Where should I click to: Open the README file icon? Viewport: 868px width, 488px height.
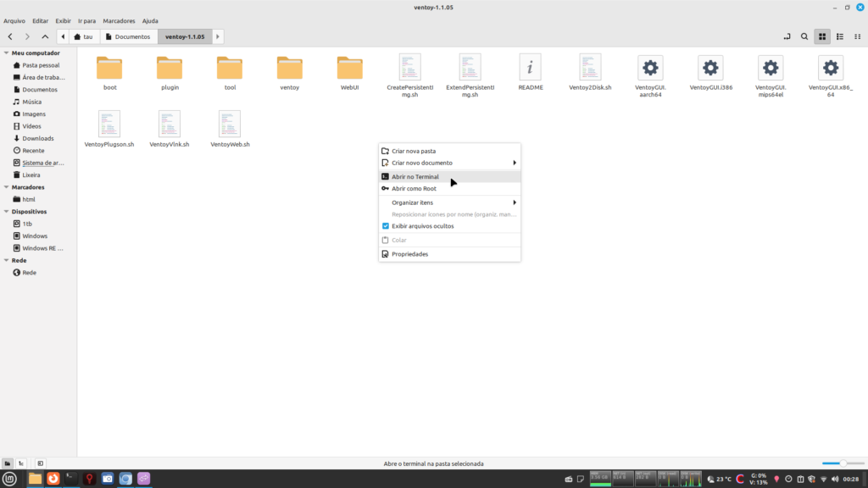pos(530,68)
